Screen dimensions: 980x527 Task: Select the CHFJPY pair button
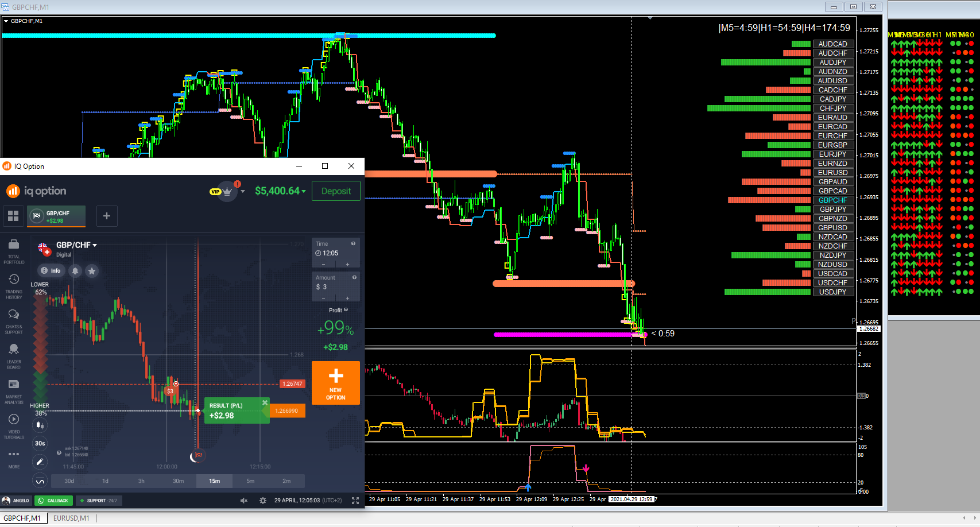point(833,108)
